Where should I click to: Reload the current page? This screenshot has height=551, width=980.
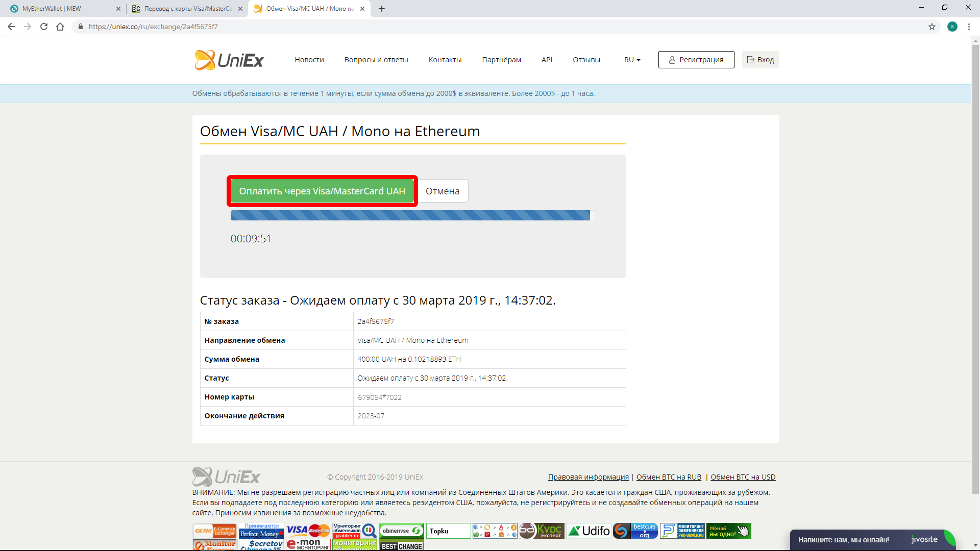pos(44,27)
